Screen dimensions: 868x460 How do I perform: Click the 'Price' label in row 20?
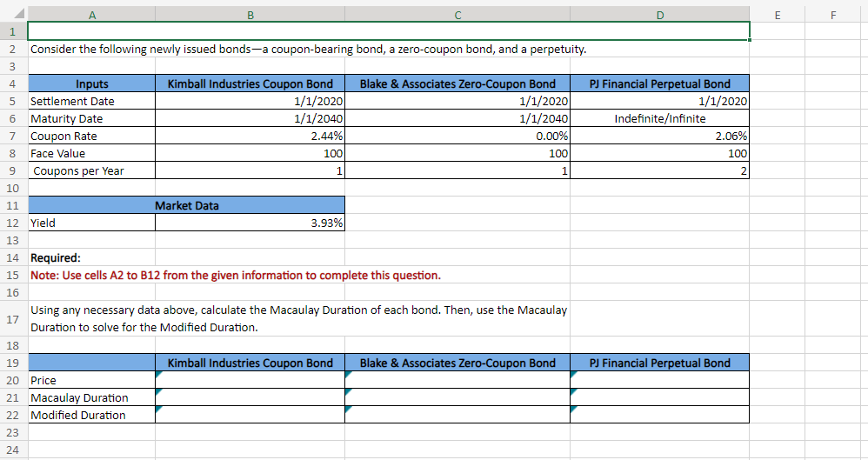point(92,380)
